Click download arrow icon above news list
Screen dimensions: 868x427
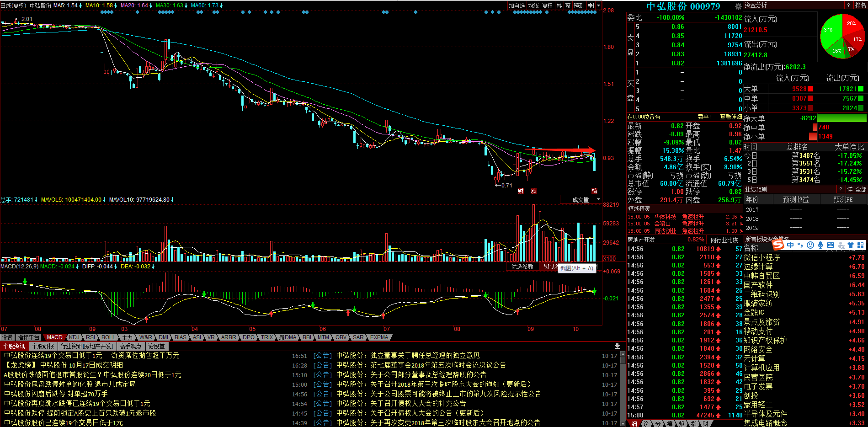pos(617,346)
